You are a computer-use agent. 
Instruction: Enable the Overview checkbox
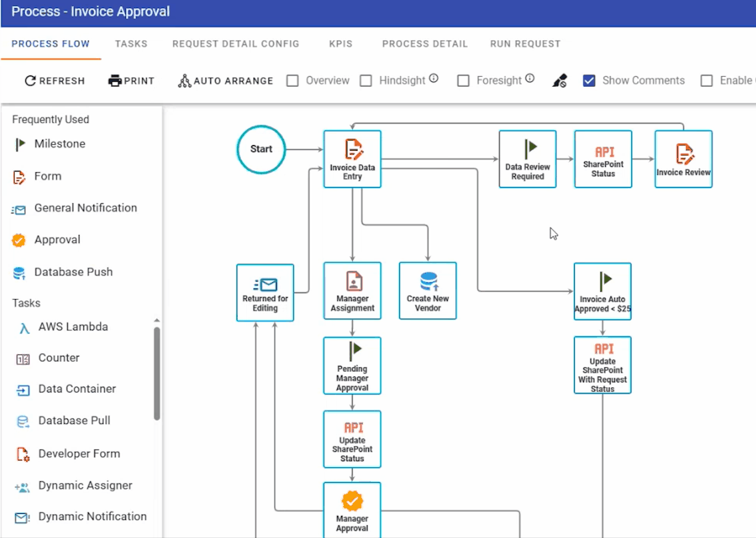[x=292, y=81]
